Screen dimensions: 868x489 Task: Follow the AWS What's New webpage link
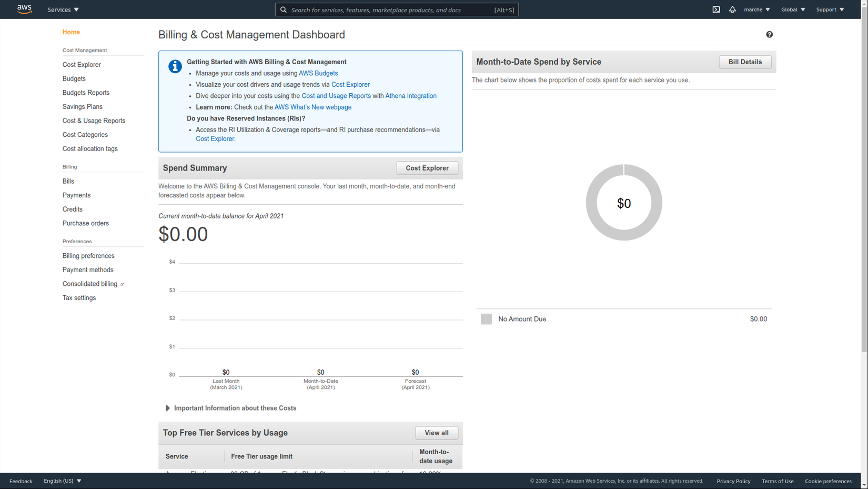point(313,107)
